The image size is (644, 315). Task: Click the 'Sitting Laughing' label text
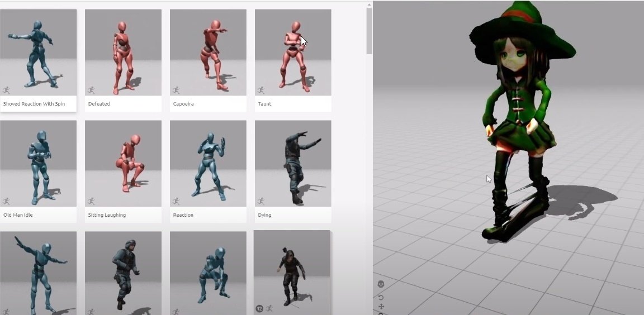pyautogui.click(x=107, y=215)
